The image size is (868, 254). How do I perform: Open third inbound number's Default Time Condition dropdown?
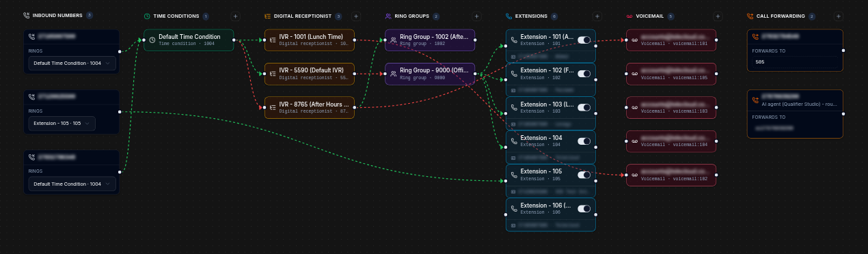pos(72,184)
